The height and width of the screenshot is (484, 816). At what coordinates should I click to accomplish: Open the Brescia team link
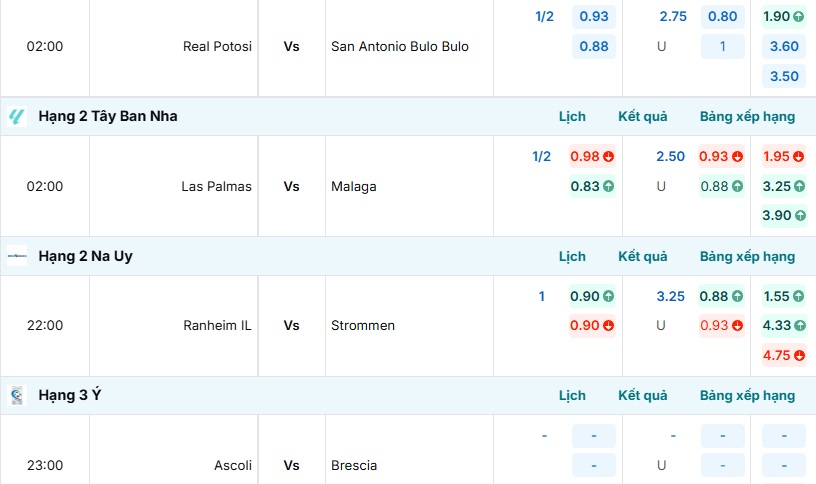(x=354, y=465)
